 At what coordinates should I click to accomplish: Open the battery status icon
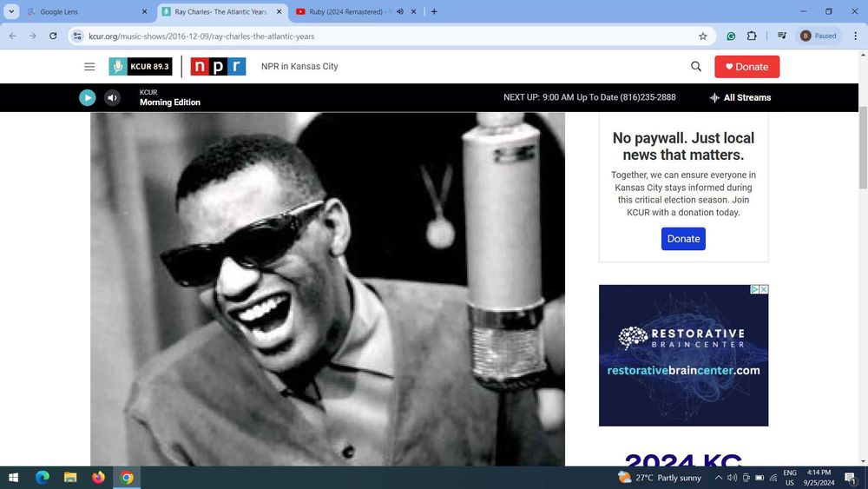pyautogui.click(x=759, y=478)
